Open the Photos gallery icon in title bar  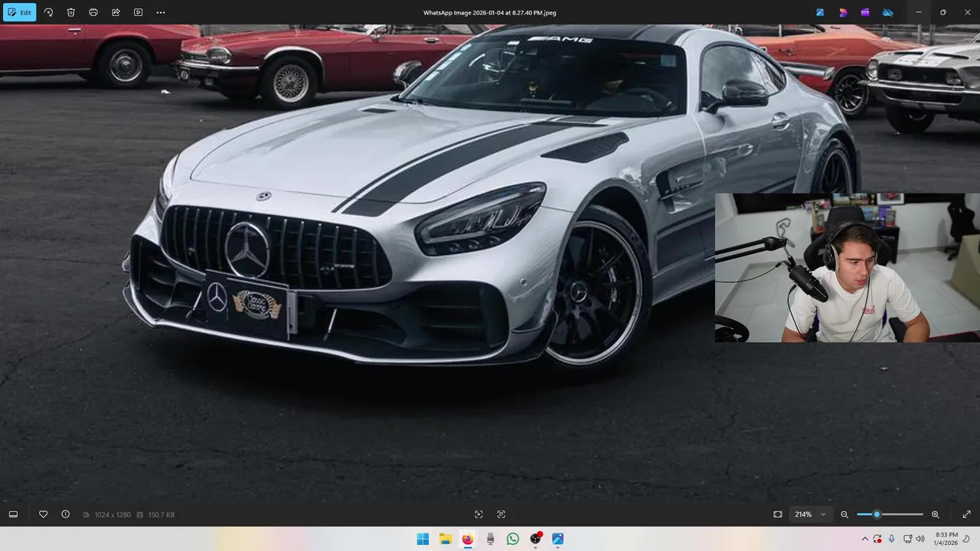[820, 12]
